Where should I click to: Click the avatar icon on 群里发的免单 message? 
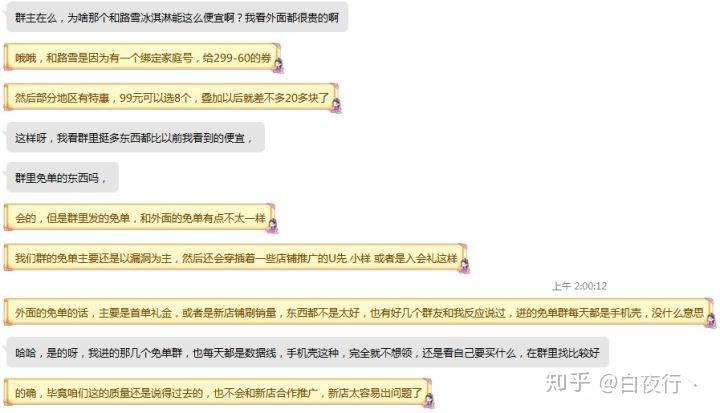pyautogui.click(x=273, y=226)
